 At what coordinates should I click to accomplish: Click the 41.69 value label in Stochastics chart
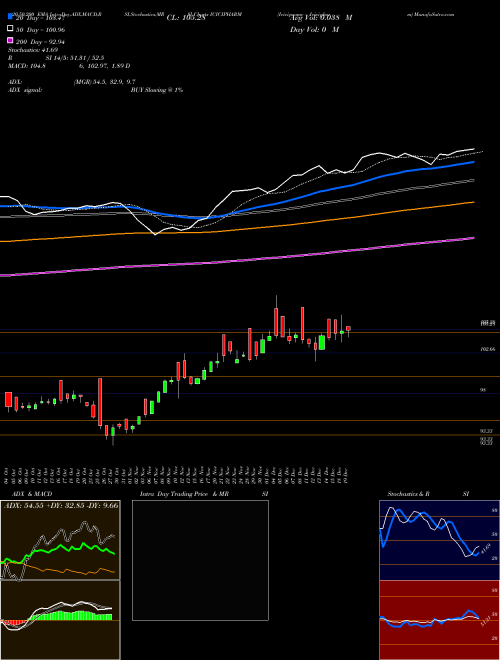pyautogui.click(x=486, y=548)
